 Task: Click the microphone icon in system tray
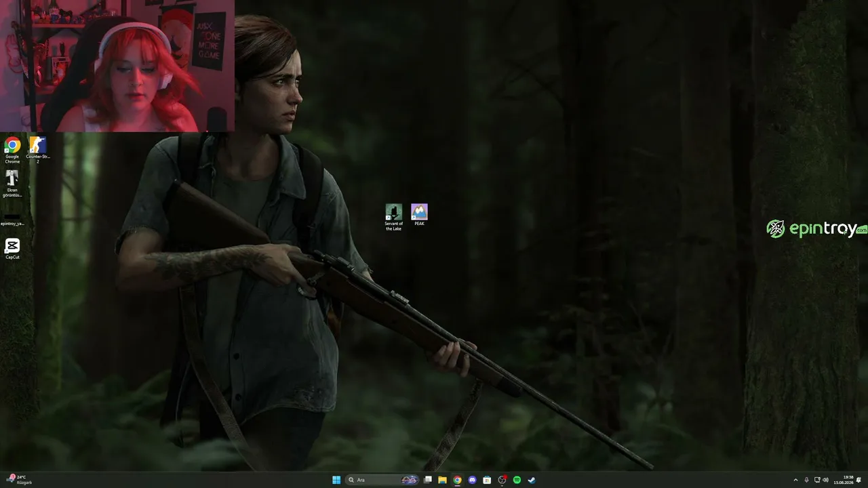pos(806,480)
